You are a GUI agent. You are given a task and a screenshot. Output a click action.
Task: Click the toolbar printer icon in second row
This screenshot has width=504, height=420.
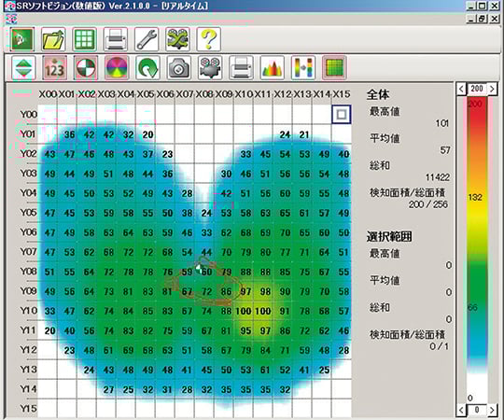coord(241,67)
